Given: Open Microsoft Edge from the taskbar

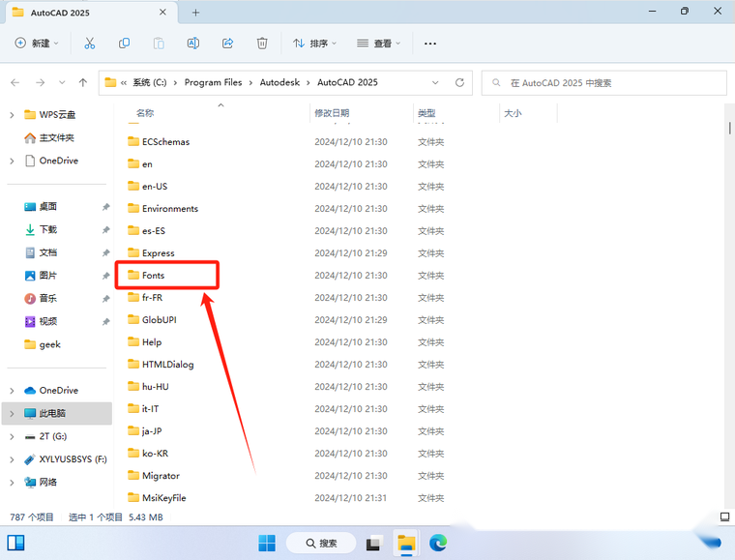Looking at the screenshot, I should click(438, 543).
